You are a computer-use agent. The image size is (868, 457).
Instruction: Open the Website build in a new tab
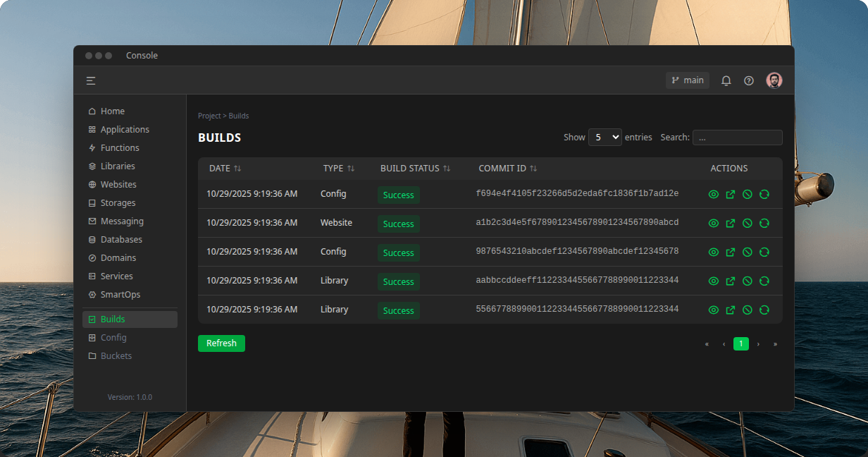(731, 223)
